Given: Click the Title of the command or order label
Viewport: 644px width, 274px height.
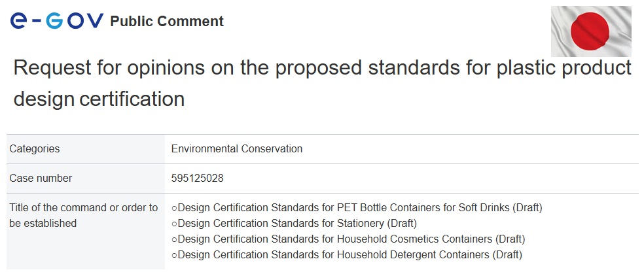Looking at the screenshot, I should tap(83, 215).
